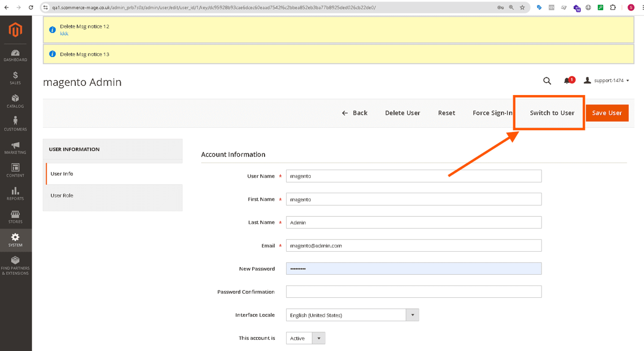Click the Switch to User button
The image size is (644, 351).
(552, 113)
